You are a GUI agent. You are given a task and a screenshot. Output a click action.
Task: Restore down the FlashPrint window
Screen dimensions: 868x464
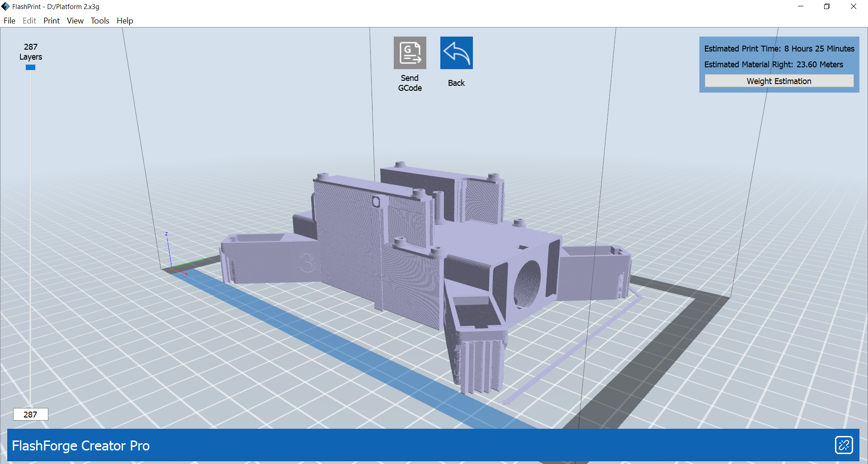(827, 6)
